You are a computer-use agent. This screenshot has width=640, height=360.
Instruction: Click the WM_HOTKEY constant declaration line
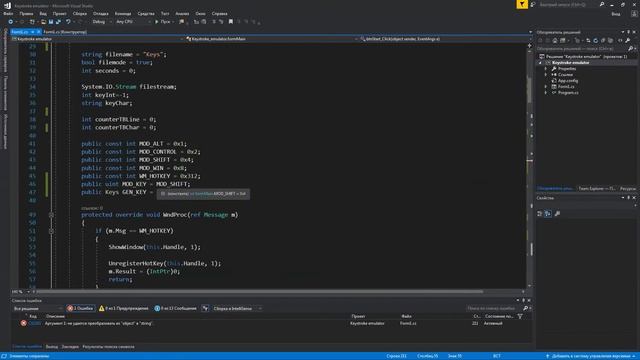[x=141, y=176]
